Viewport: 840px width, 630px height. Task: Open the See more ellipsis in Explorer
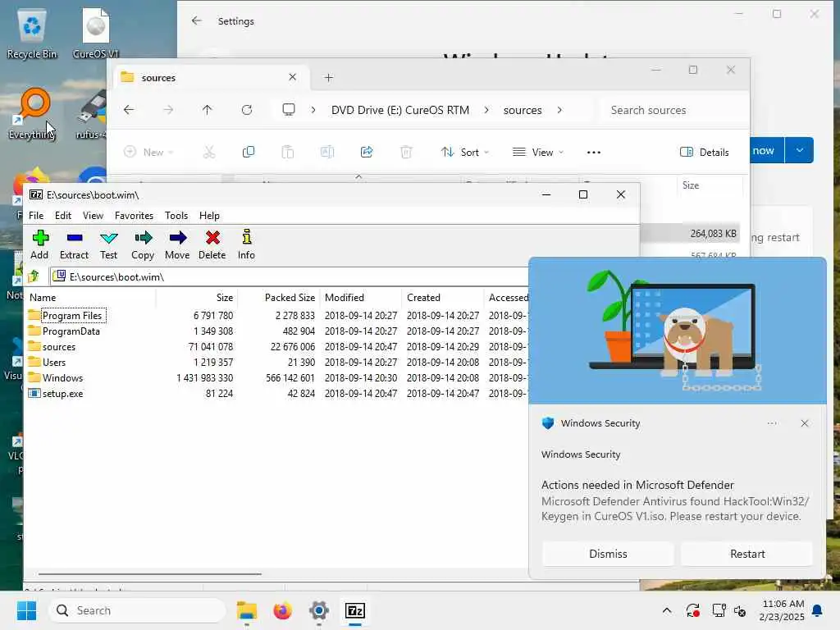[x=594, y=152]
